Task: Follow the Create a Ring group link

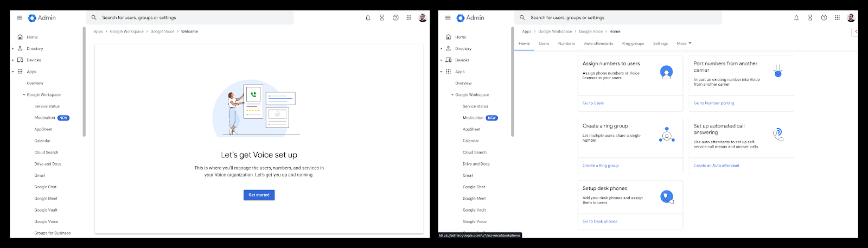Action: click(601, 166)
